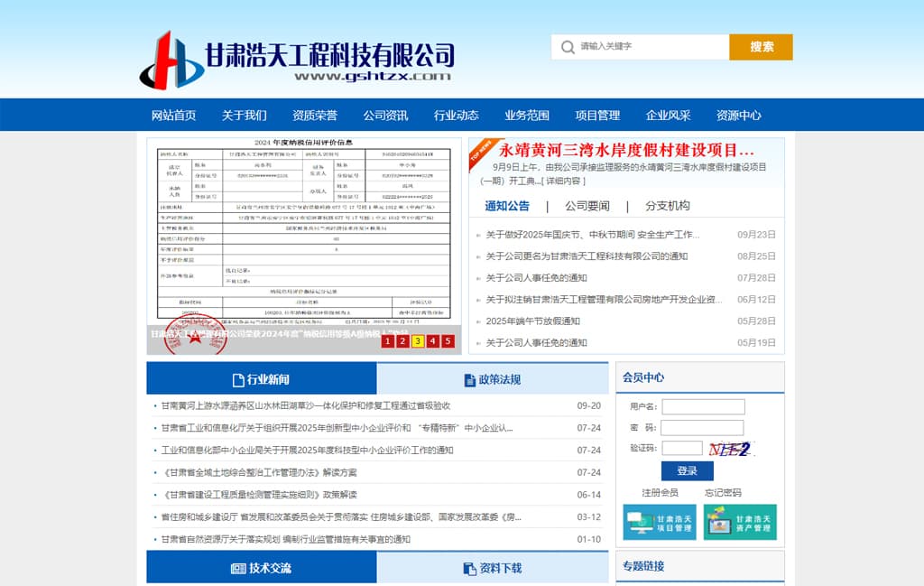924x586 pixels.
Task: Show carousel slide 2
Action: 402,340
